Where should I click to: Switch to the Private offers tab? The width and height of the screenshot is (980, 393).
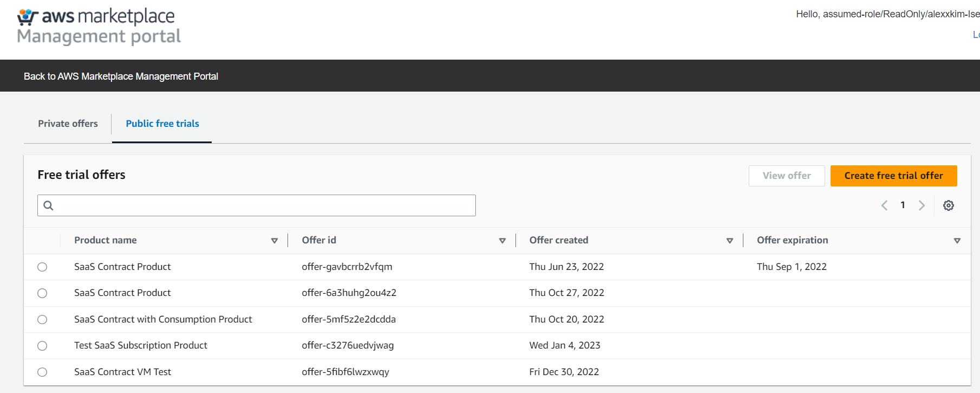[x=68, y=124]
